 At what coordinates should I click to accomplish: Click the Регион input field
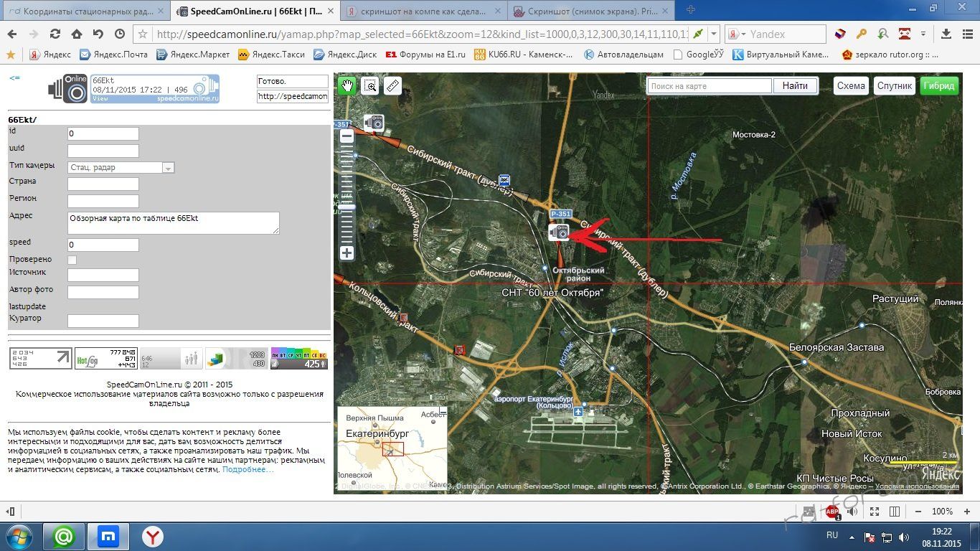pos(103,202)
